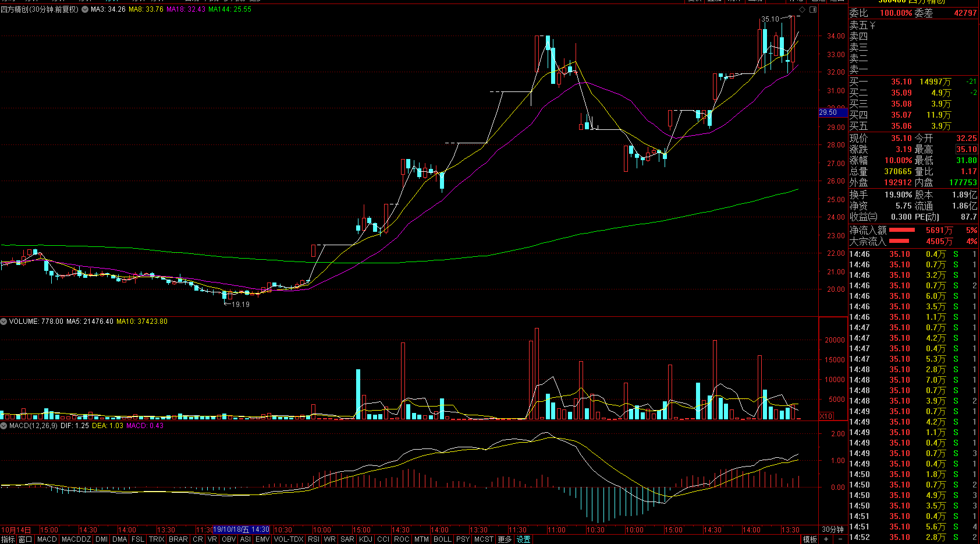980x544 pixels.
Task: Click the 大宗流入 4505万 row
Action: pos(913,241)
